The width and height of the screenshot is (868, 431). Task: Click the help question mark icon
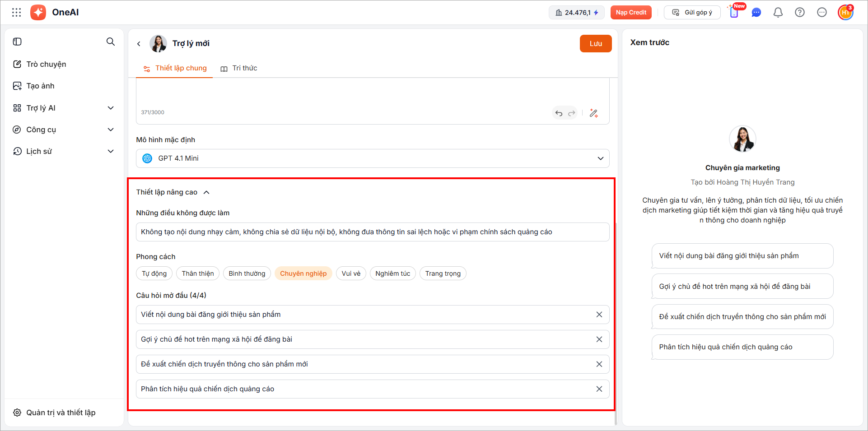(x=799, y=13)
